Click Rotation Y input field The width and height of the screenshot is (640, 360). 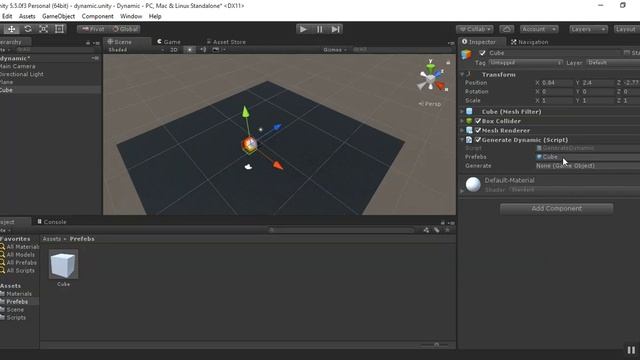tap(598, 91)
